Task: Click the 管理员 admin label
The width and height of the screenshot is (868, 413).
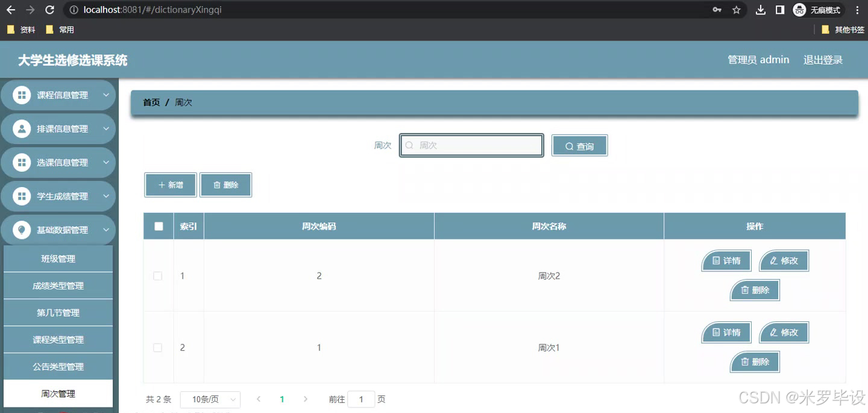Action: (758, 60)
